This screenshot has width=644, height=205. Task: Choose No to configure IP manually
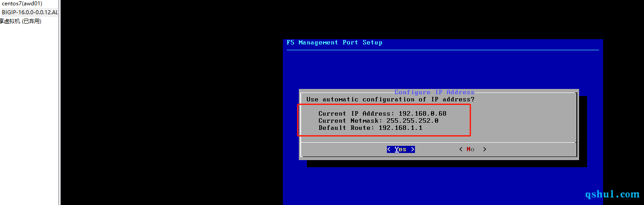point(472,149)
